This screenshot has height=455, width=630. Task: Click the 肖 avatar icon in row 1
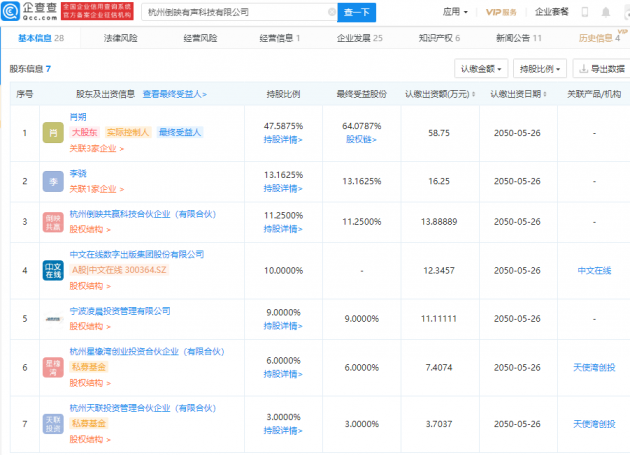52,132
